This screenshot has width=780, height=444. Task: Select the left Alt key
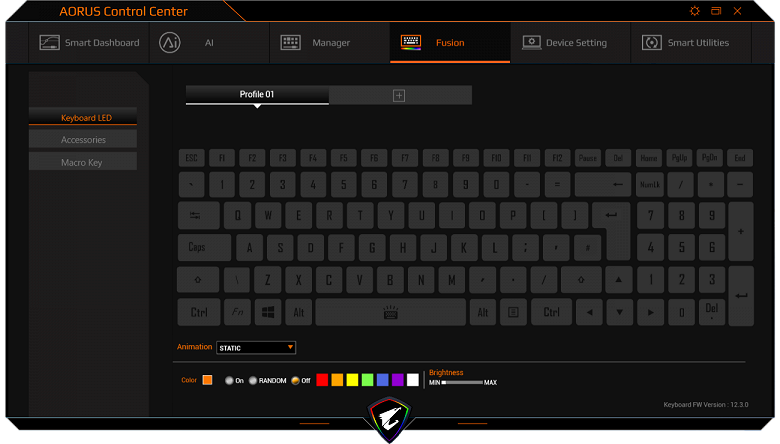tap(298, 312)
